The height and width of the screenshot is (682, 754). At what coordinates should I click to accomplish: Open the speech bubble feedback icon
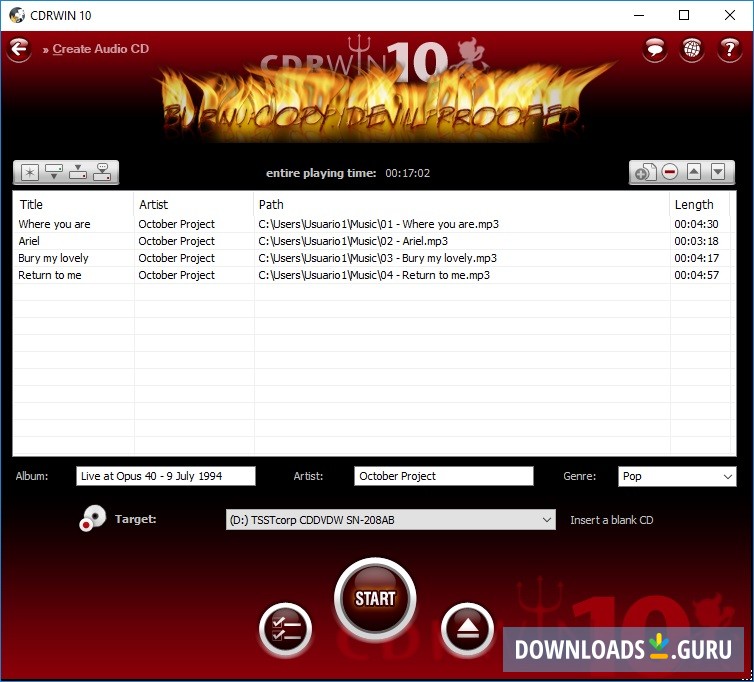[x=654, y=49]
